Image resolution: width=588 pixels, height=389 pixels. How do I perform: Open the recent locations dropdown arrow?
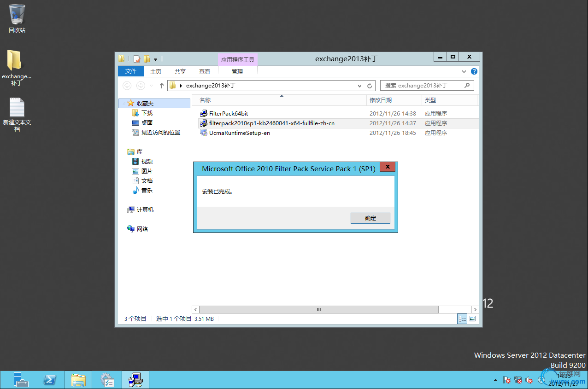pyautogui.click(x=152, y=86)
